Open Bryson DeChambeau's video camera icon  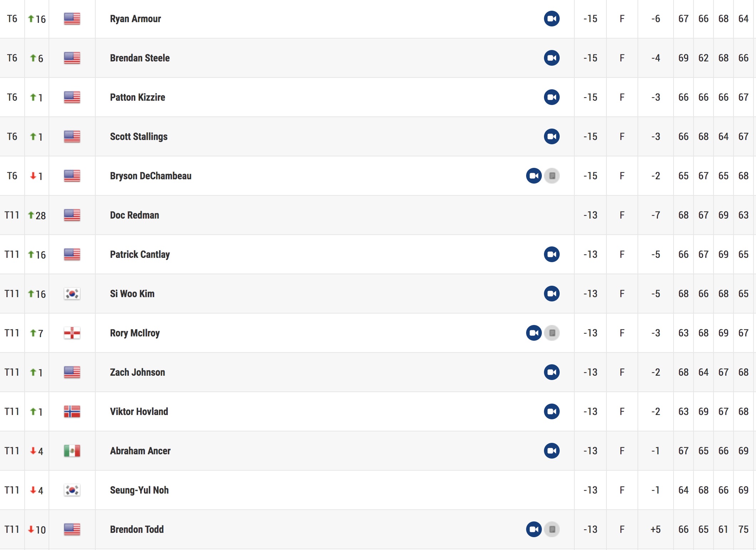pyautogui.click(x=534, y=176)
